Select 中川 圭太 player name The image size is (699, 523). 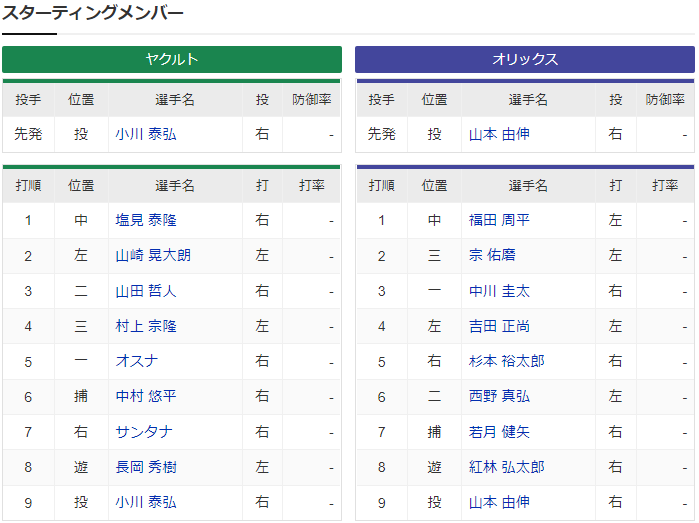[499, 291]
